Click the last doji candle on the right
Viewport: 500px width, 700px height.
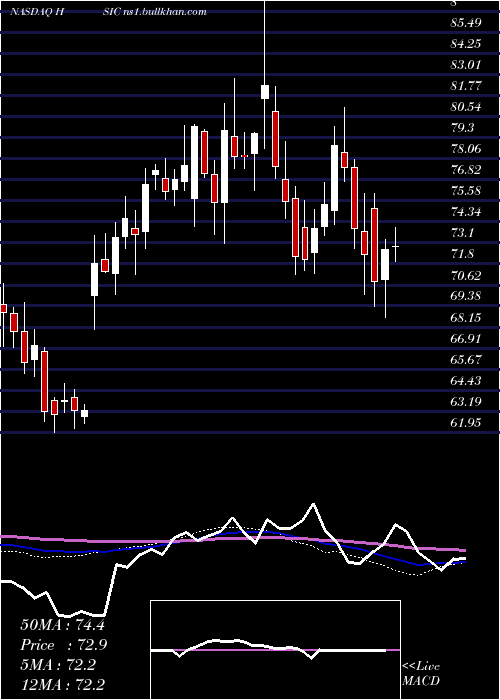395,246
